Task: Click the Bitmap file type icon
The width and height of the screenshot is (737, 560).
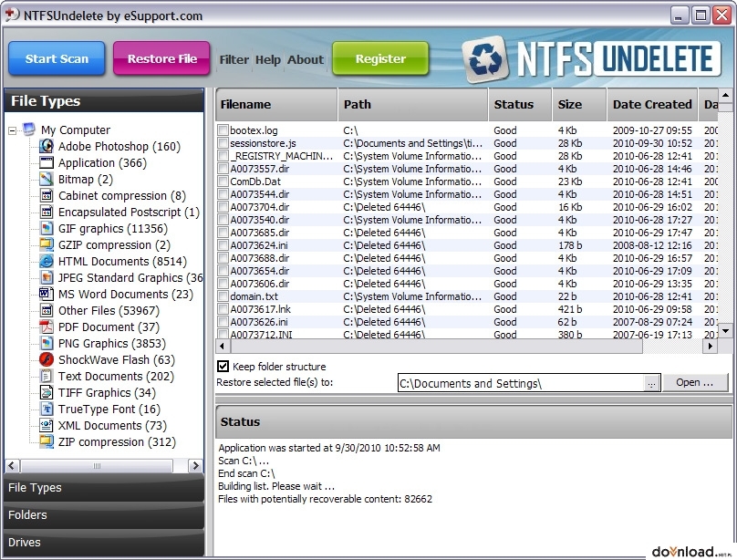Action: coord(46,179)
